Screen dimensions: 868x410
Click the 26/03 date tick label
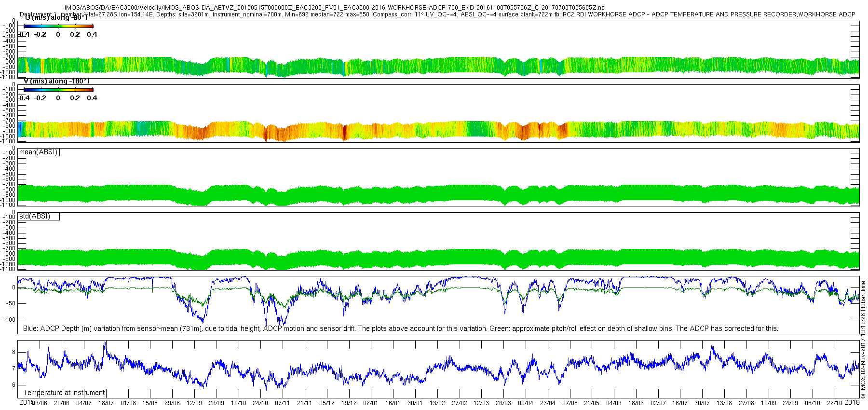pyautogui.click(x=503, y=403)
